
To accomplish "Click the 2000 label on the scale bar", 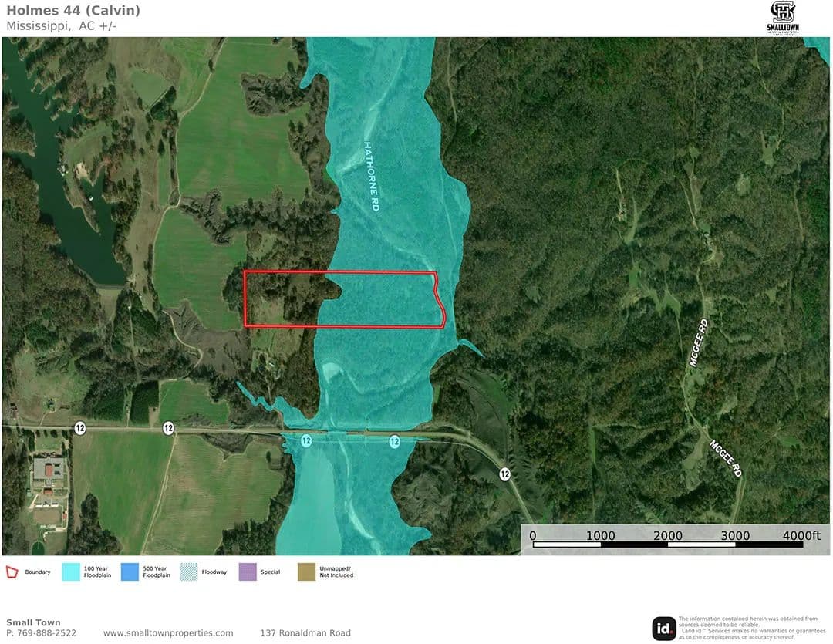I will pos(667,535).
